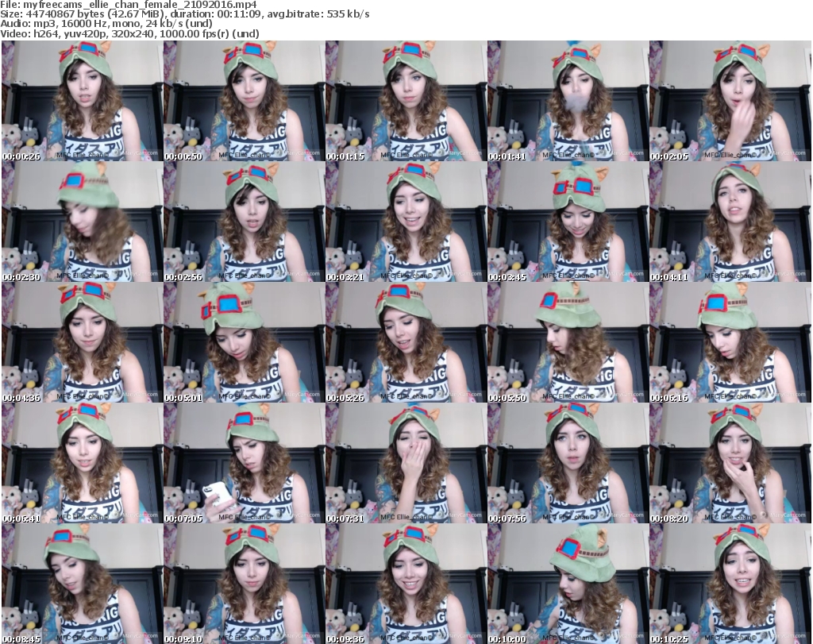Select the thumbnail timestamped 00:05:50
The image size is (813, 644).
(568, 342)
